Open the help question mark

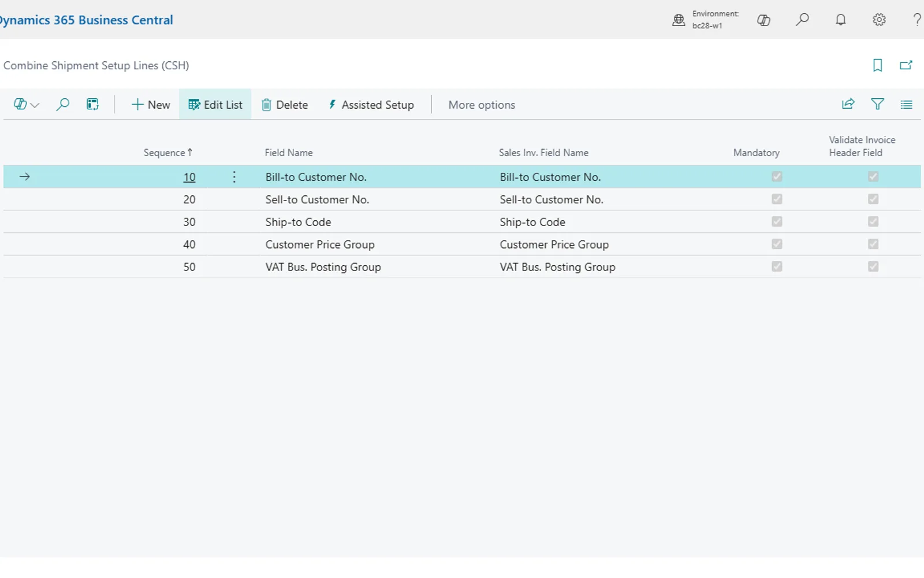tap(916, 20)
